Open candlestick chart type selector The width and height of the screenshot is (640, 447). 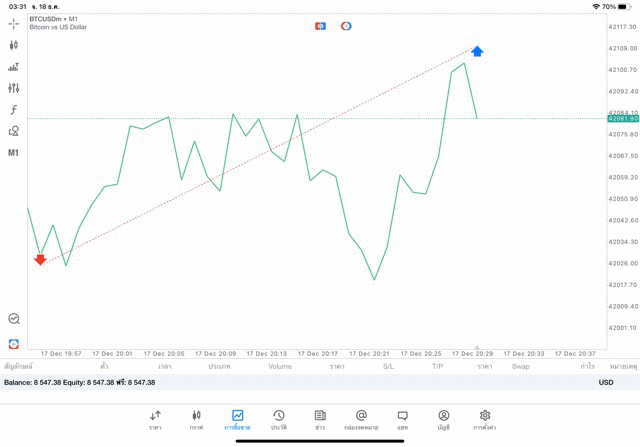pyautogui.click(x=14, y=45)
